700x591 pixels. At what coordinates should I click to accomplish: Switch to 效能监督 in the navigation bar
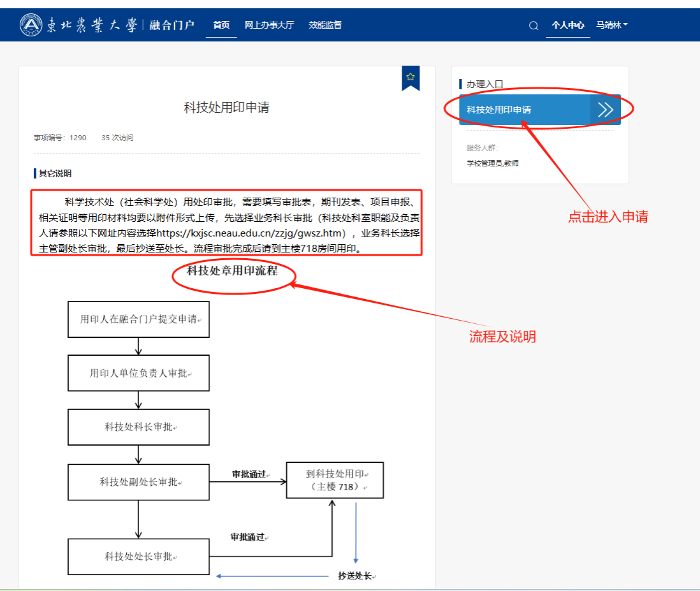pyautogui.click(x=325, y=26)
